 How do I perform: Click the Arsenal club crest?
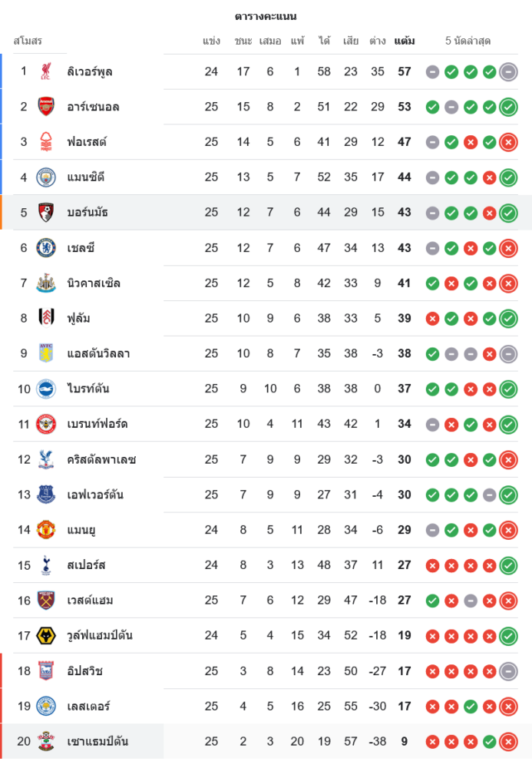tap(46, 107)
